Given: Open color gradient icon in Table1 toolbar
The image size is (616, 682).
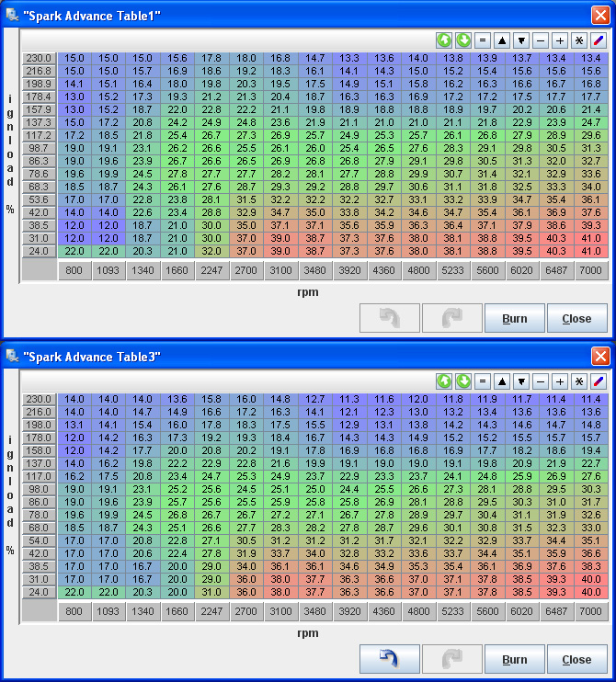Looking at the screenshot, I should (598, 40).
